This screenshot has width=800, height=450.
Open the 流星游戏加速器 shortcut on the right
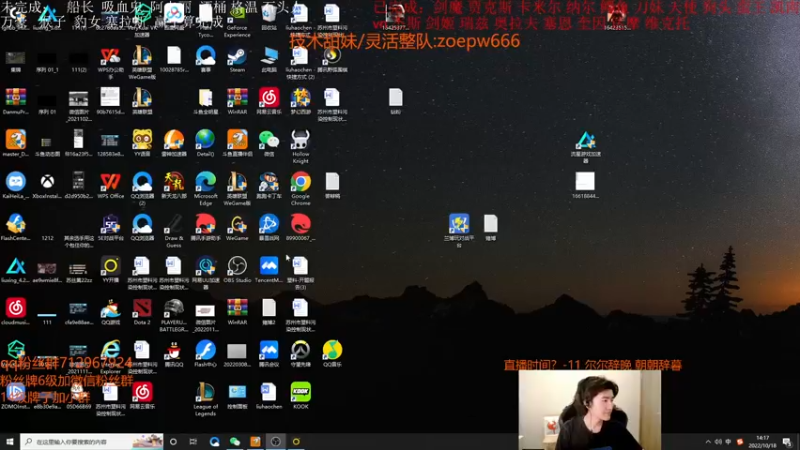coord(586,147)
